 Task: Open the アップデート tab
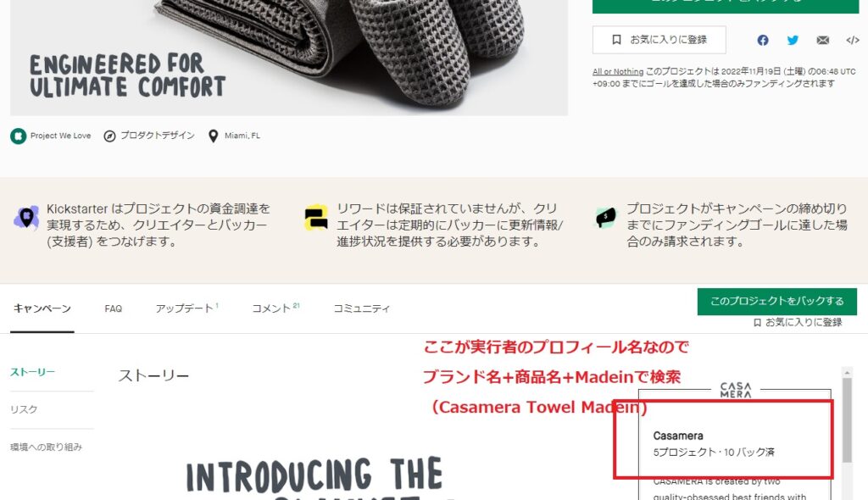(x=186, y=308)
